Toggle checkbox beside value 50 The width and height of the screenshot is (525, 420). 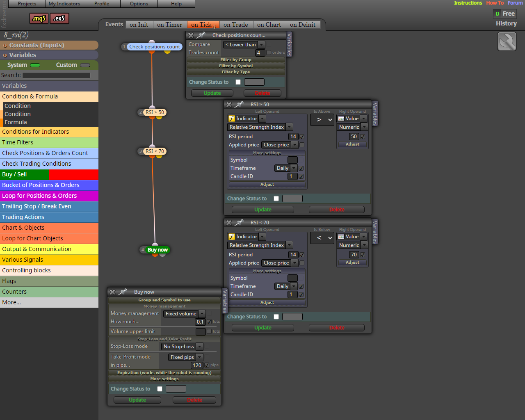click(363, 137)
